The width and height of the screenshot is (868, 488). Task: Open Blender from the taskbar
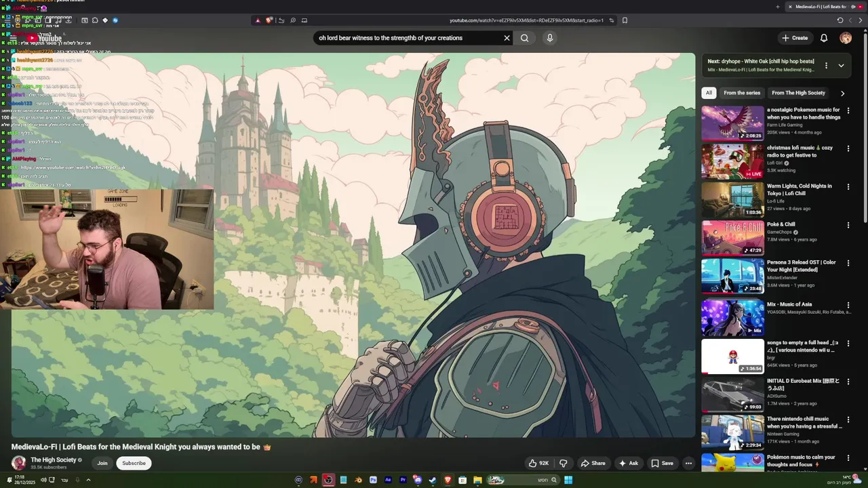click(358, 480)
